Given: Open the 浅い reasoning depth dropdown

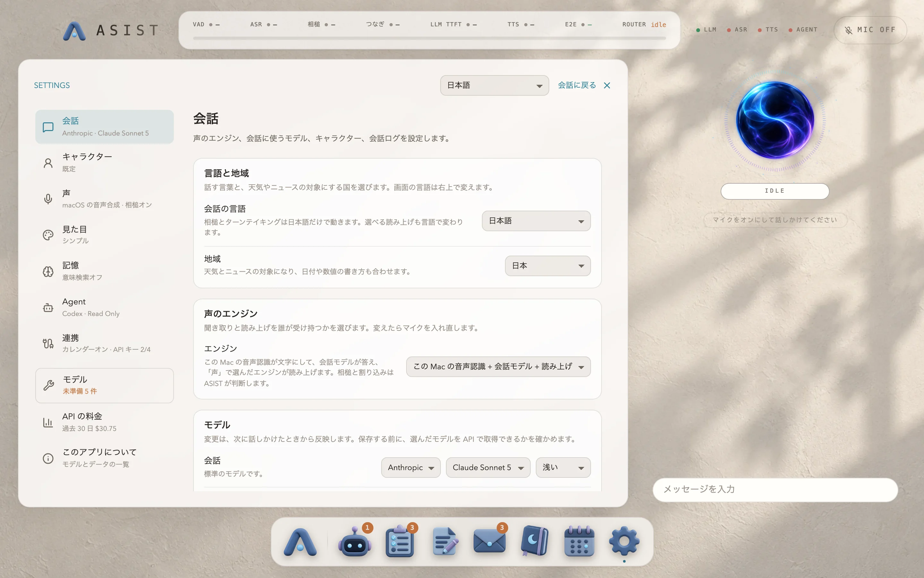Looking at the screenshot, I should point(563,468).
